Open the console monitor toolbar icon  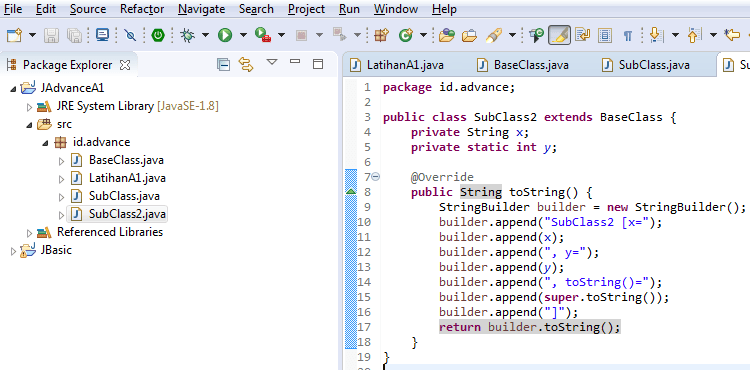pos(102,35)
